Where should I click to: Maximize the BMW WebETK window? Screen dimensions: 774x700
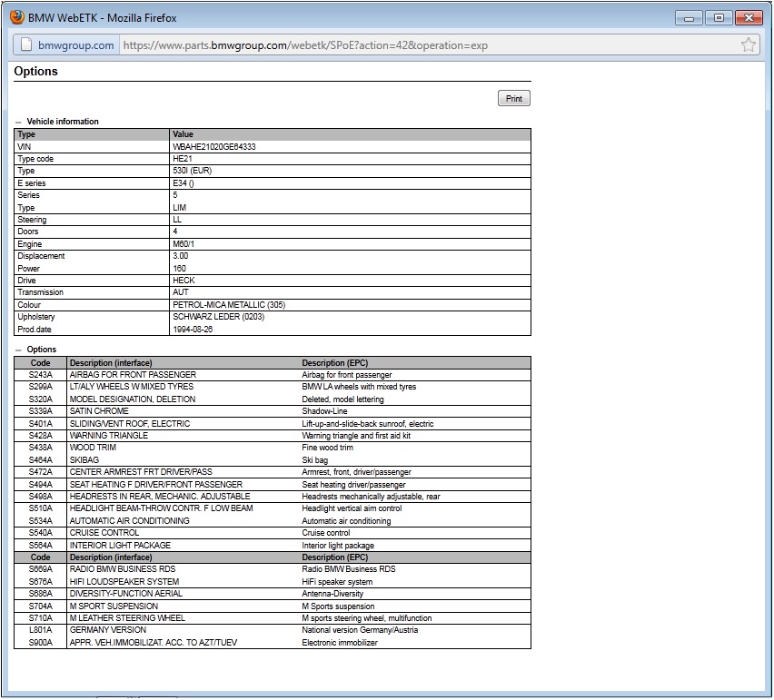(719, 18)
